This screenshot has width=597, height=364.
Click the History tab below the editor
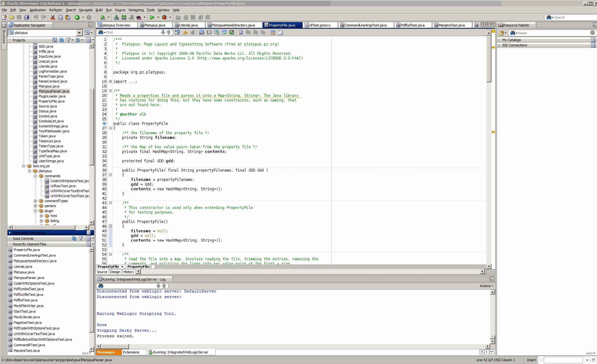pos(128,272)
